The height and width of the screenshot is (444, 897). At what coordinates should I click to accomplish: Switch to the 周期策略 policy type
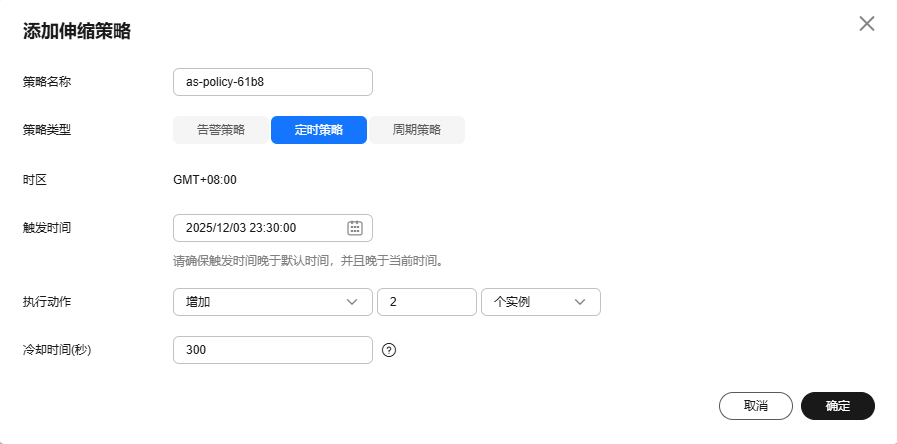[416, 130]
